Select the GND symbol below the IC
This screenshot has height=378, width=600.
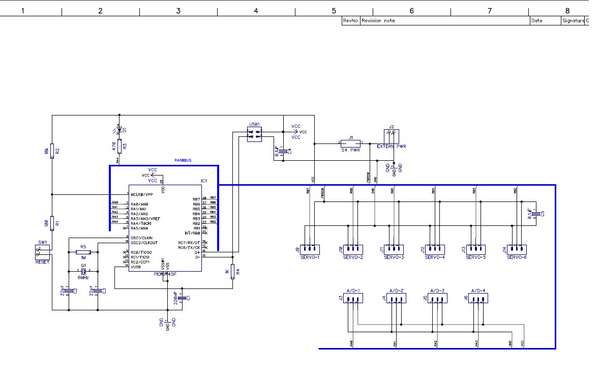click(x=168, y=323)
